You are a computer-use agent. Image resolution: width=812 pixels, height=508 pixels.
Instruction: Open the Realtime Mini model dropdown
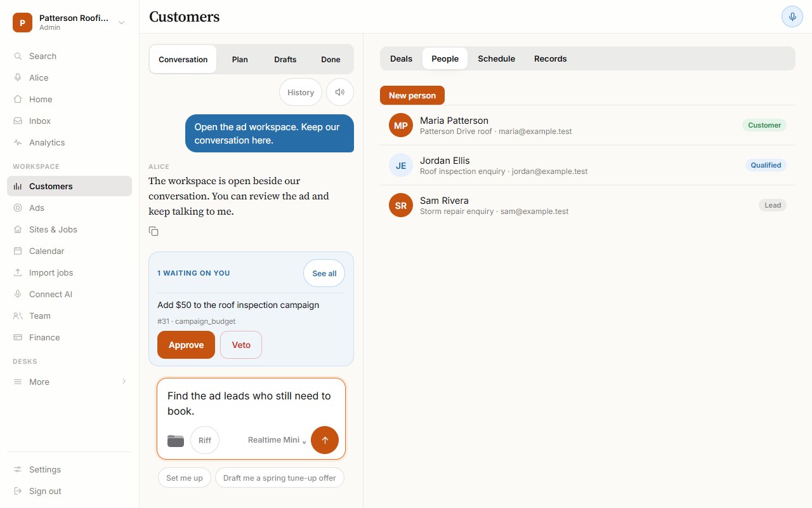tap(277, 440)
